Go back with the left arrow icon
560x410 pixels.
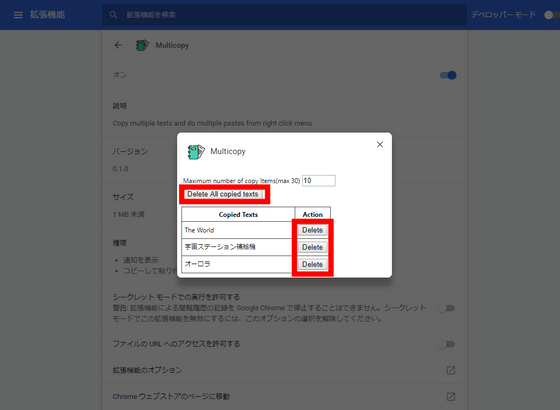[118, 45]
